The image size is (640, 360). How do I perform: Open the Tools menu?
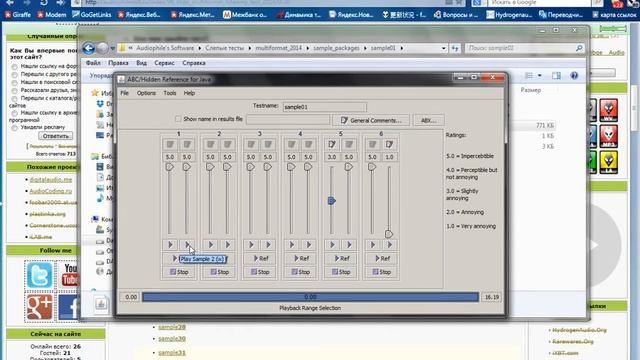(x=170, y=93)
